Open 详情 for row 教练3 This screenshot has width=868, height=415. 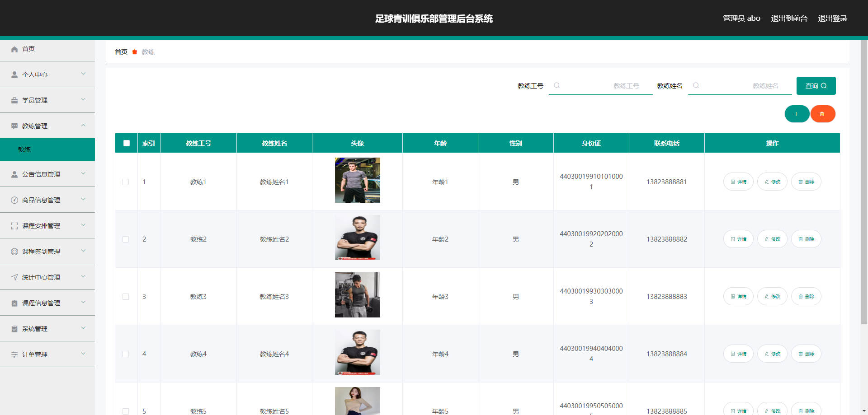[x=738, y=296]
